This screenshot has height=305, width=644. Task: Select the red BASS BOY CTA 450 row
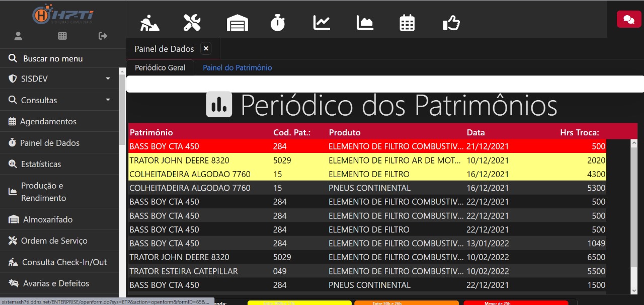point(367,146)
